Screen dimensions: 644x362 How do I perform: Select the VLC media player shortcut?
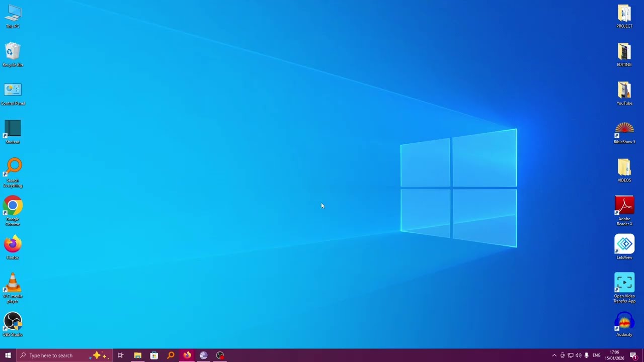coord(13,288)
